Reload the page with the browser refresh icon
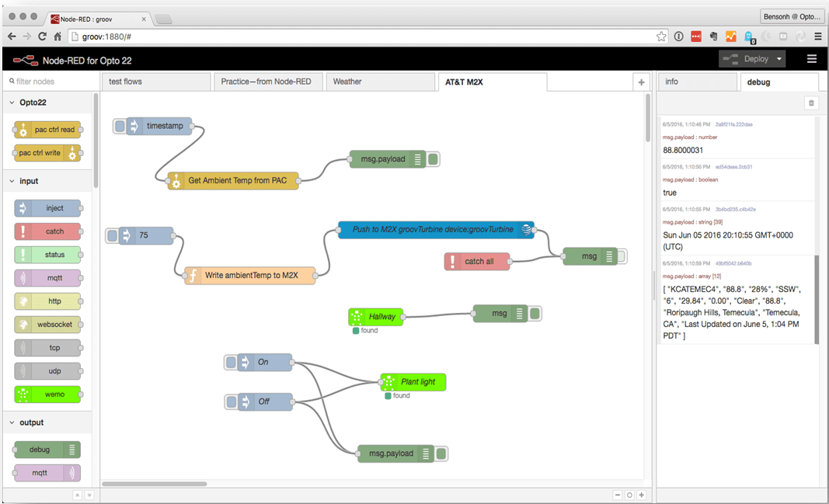The image size is (829, 504). tap(42, 36)
